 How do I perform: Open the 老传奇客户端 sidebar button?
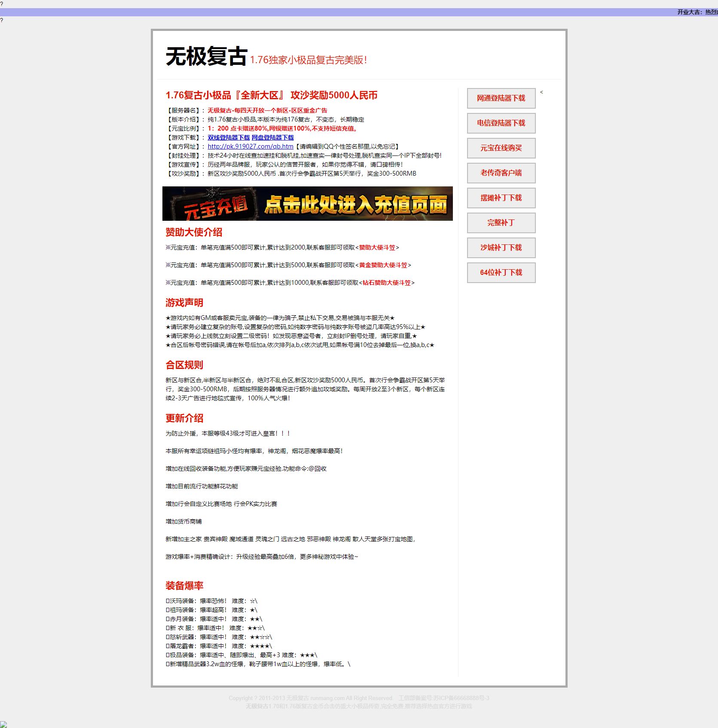(x=501, y=173)
